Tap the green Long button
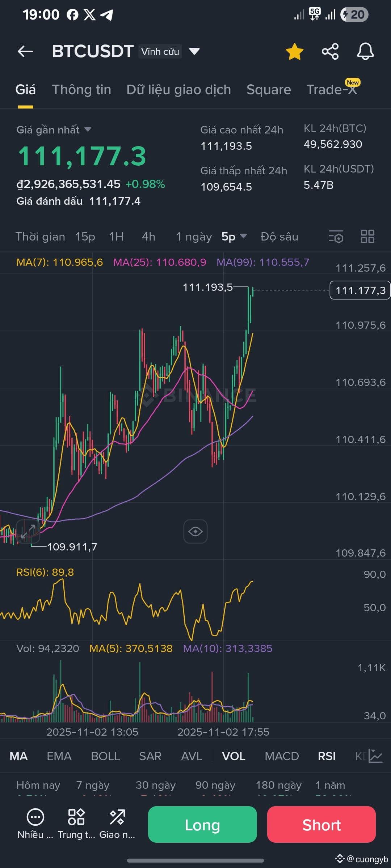Viewport: 391px width, 868px height. 202,825
